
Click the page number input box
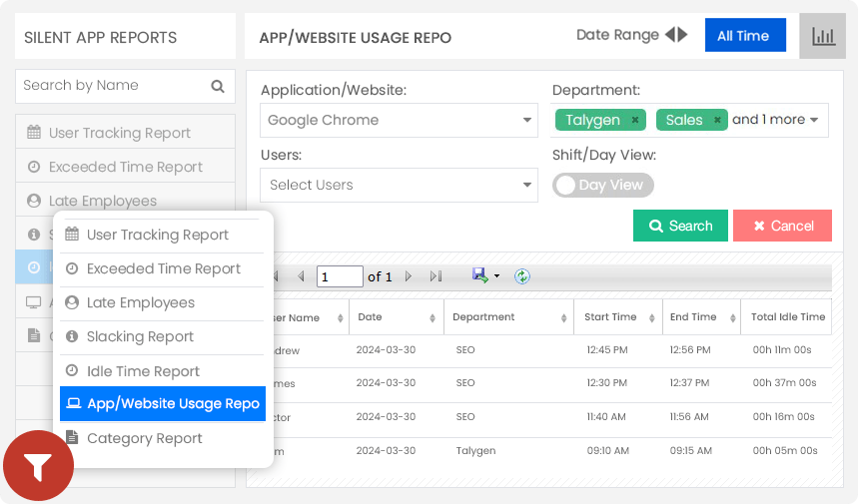[340, 276]
